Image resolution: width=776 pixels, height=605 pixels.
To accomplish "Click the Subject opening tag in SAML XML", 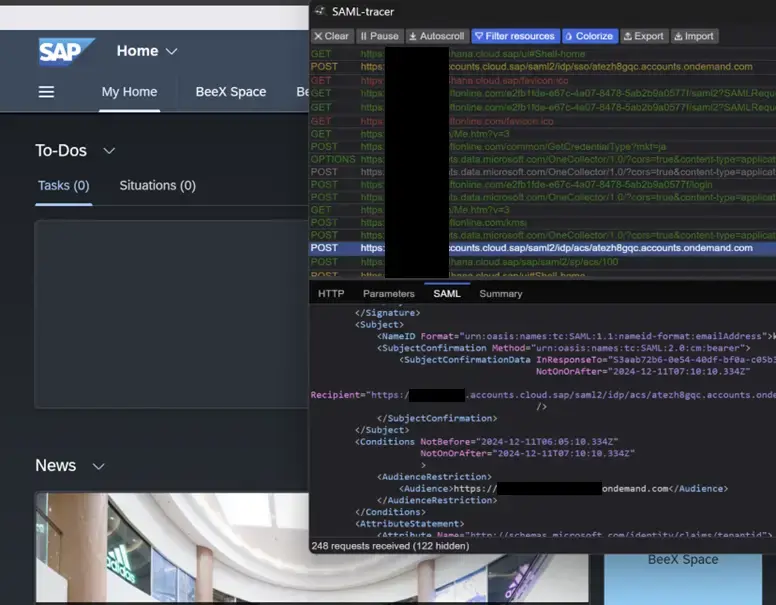I will click(x=379, y=325).
